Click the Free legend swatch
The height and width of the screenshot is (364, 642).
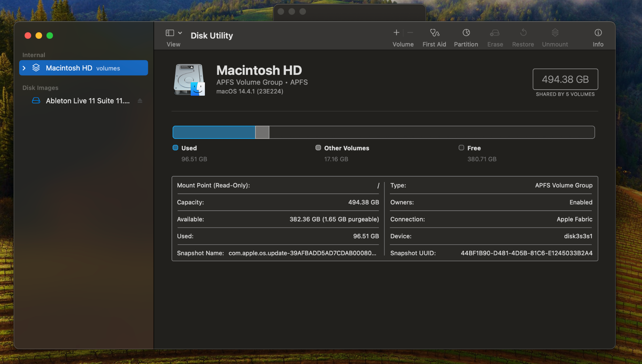[461, 148]
